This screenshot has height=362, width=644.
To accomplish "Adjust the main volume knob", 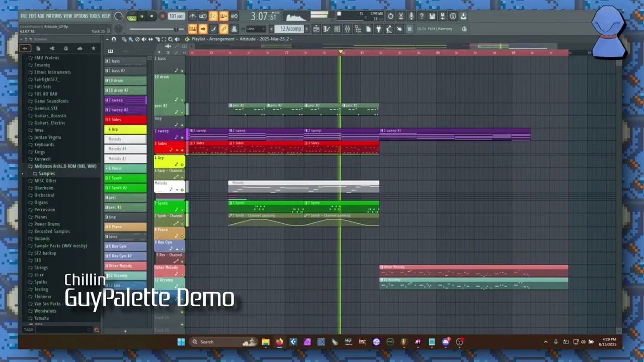I will click(118, 17).
